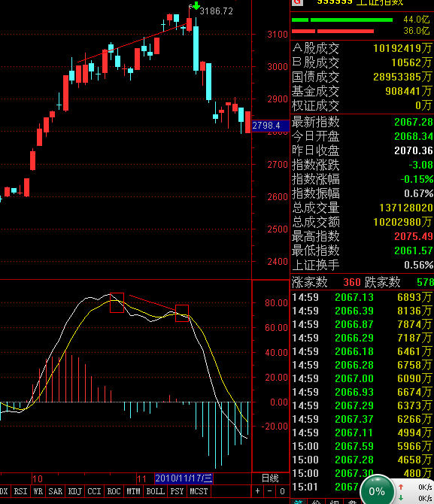Click the plus zoom-in button
Screen dimensions: 434x504
point(257,491)
